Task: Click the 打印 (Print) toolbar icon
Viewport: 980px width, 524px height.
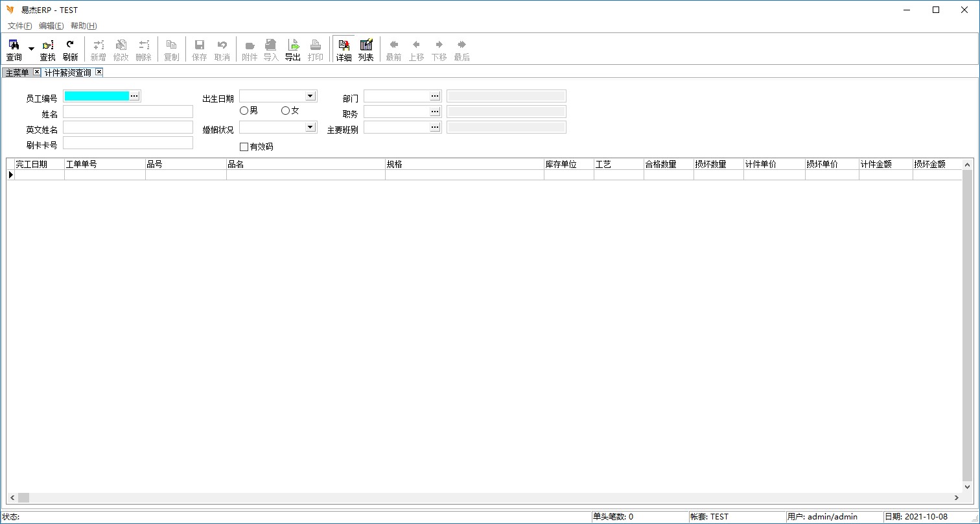Action: click(316, 50)
